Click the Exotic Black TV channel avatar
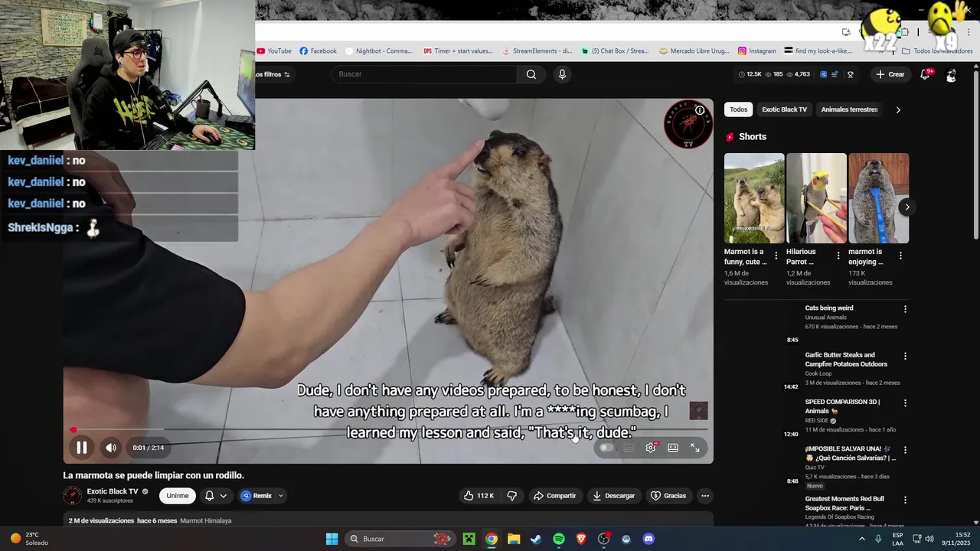The width and height of the screenshot is (980, 551). 72,495
